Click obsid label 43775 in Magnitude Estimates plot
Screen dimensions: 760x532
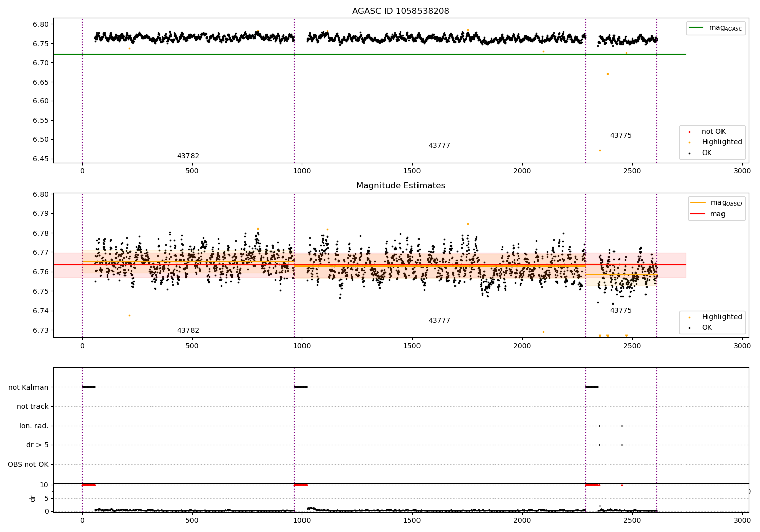(x=621, y=311)
